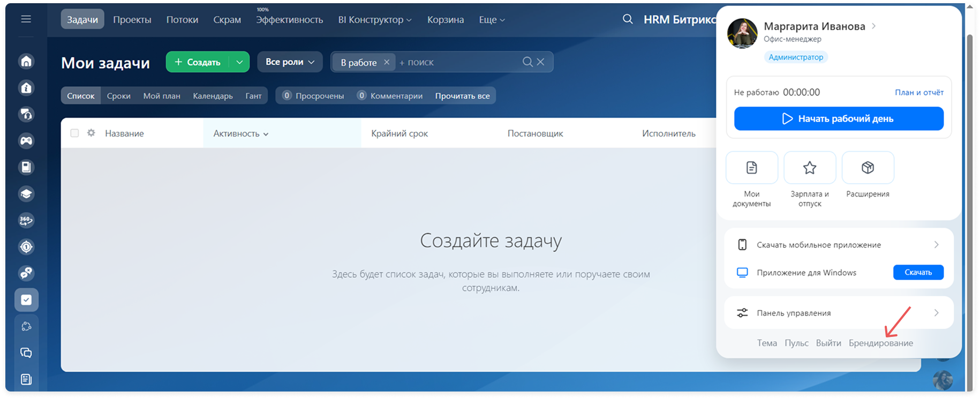Click the home icon in sidebar

tap(26, 62)
